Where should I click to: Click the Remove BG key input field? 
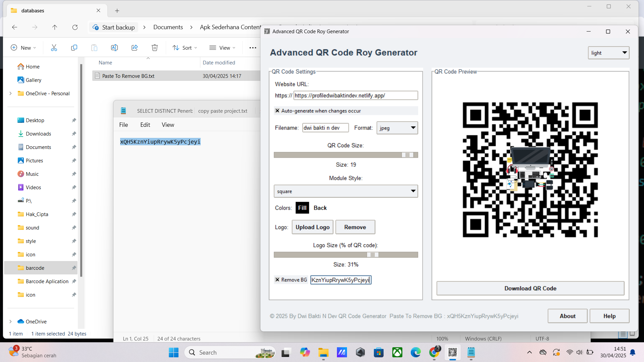pos(341,280)
